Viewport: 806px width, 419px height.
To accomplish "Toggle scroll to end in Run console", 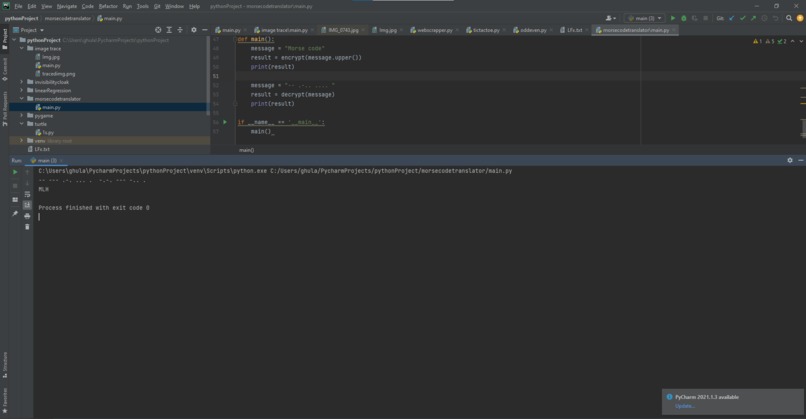I will click(x=27, y=205).
